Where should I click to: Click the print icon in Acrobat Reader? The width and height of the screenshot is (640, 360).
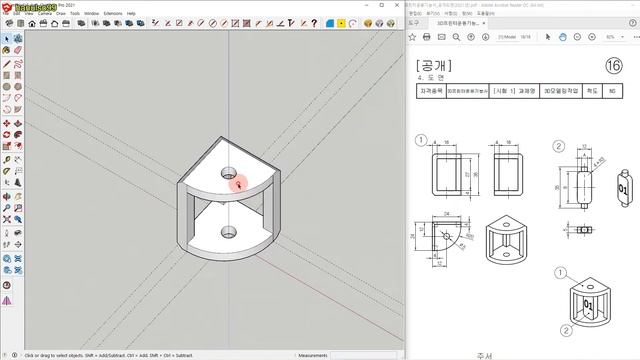pos(427,37)
